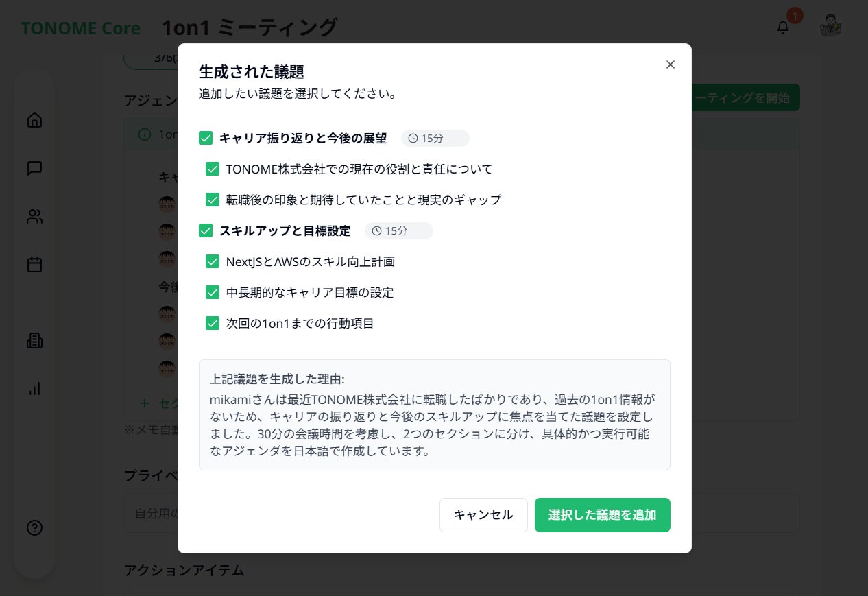868x596 pixels.
Task: Open the home icon in sidebar
Action: [34, 121]
